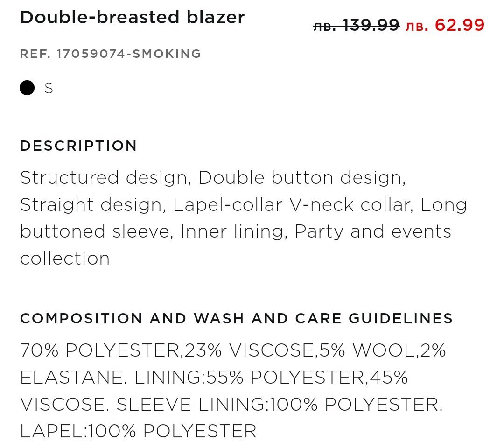Click the "Straight design" phrase
Screen dimensions: 504x448
pos(91,205)
